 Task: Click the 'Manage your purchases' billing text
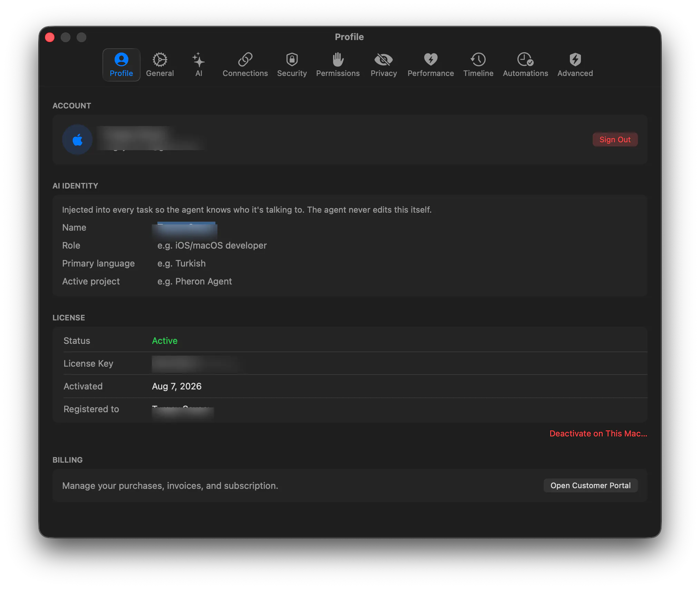[170, 486]
